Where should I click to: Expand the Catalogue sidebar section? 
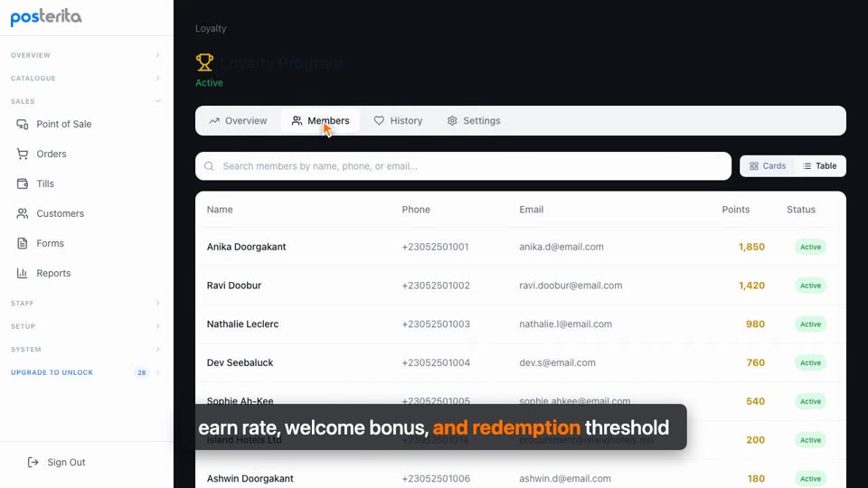87,79
